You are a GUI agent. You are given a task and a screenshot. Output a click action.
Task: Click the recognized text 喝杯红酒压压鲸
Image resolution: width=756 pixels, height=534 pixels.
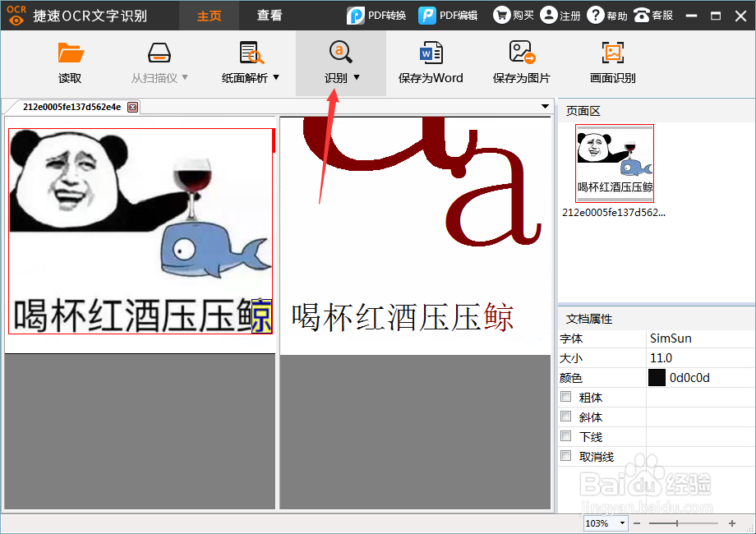tap(402, 317)
